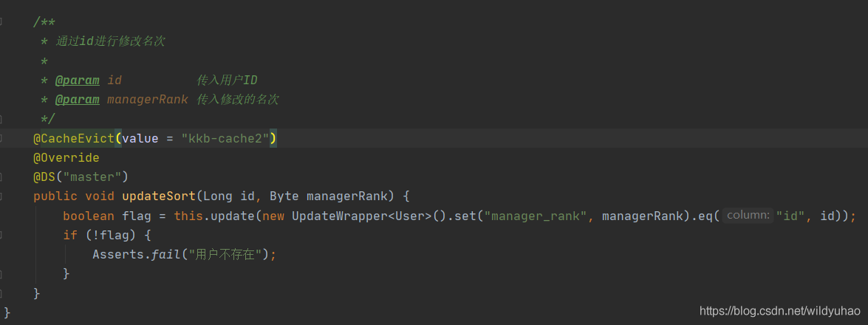Screen dimensions: 868x325
Task: Click the 'column:' parameter inlay hint
Action: click(x=748, y=216)
